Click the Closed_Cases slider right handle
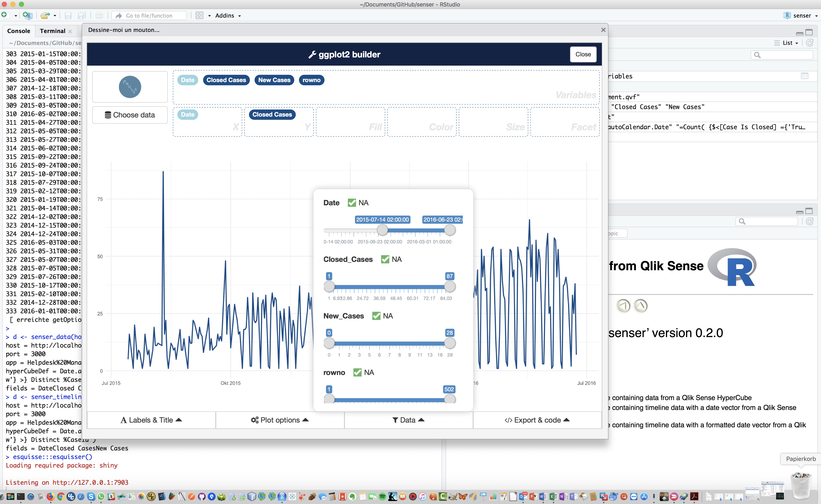This screenshot has width=821, height=504. coord(450,286)
